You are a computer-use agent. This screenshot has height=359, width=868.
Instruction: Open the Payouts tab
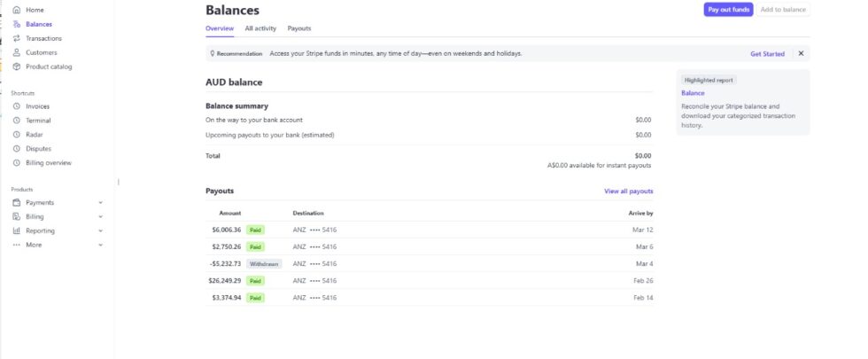pyautogui.click(x=299, y=29)
